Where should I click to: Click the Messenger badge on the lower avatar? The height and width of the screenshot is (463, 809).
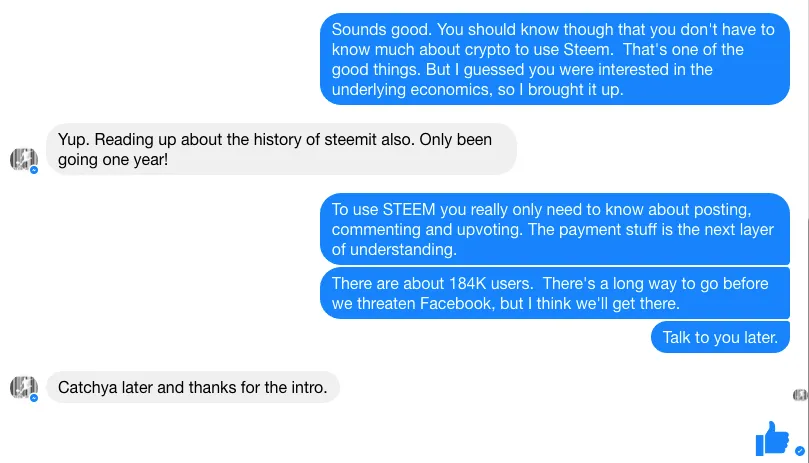[34, 398]
